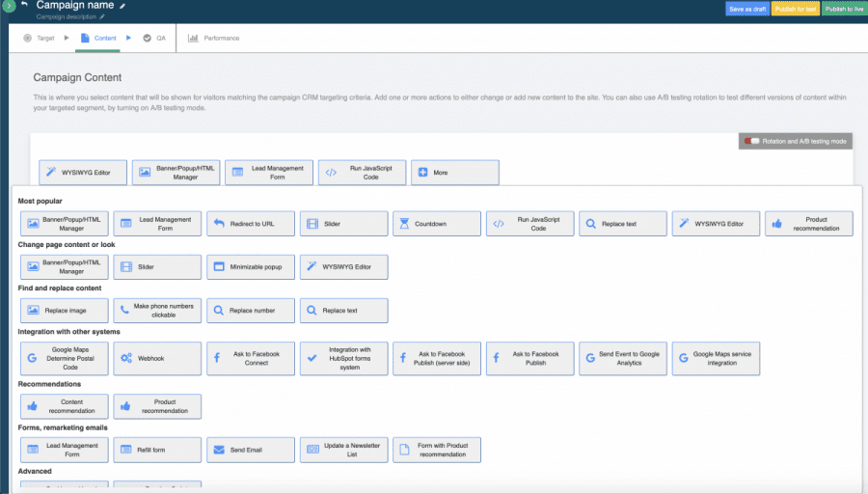
Task: Click the back arrow in the header
Action: coord(24,6)
